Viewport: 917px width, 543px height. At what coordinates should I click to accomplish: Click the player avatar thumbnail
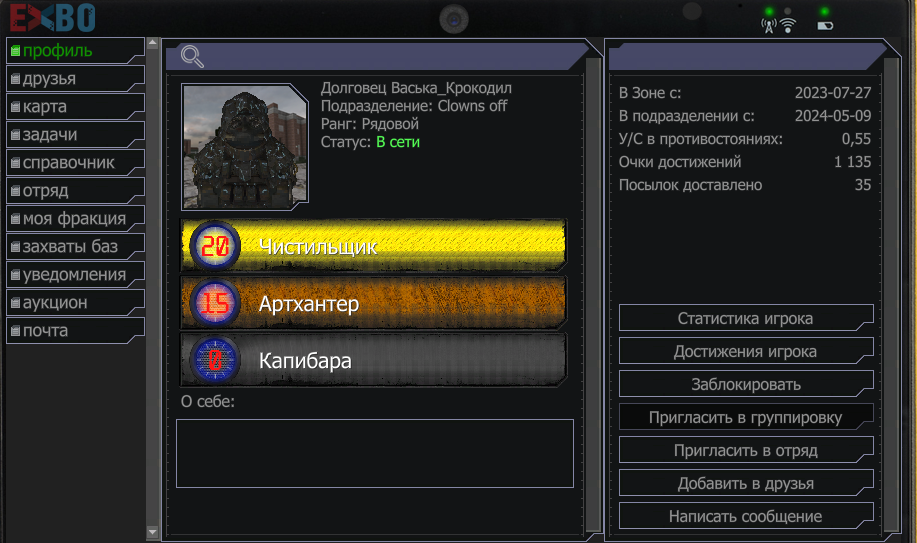click(244, 146)
